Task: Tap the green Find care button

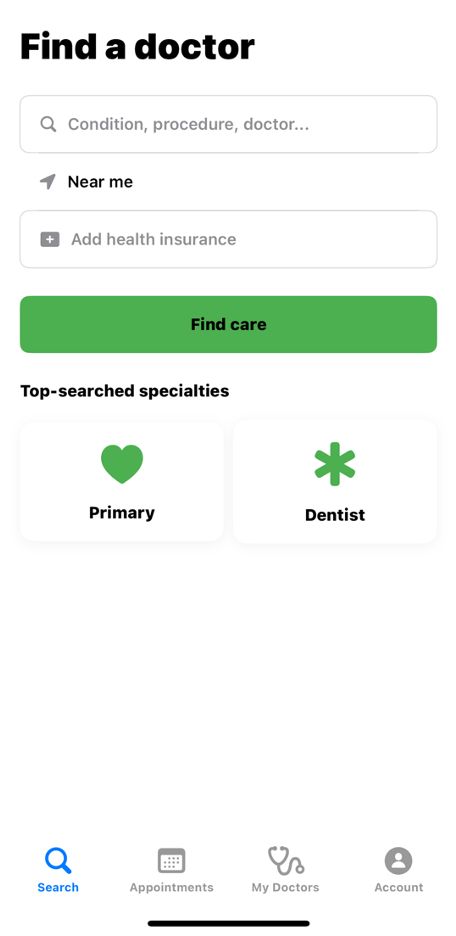Action: coord(229,324)
